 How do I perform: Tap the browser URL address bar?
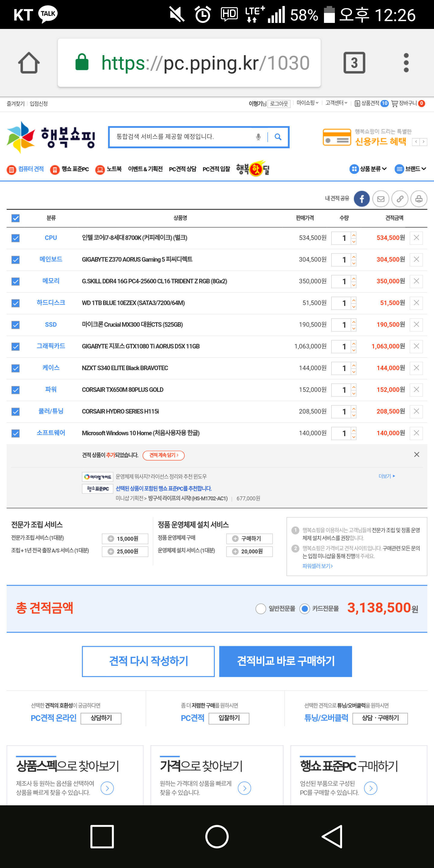pos(189,63)
